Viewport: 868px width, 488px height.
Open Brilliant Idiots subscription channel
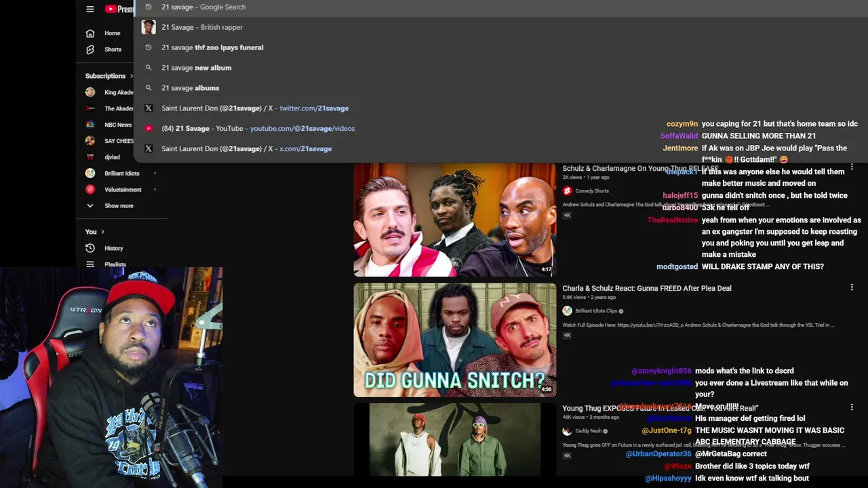[121, 174]
